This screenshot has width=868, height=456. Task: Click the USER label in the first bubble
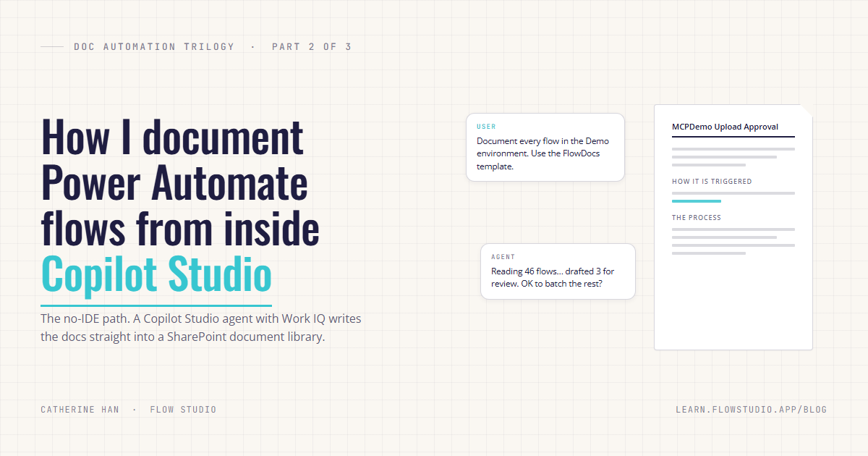click(485, 125)
